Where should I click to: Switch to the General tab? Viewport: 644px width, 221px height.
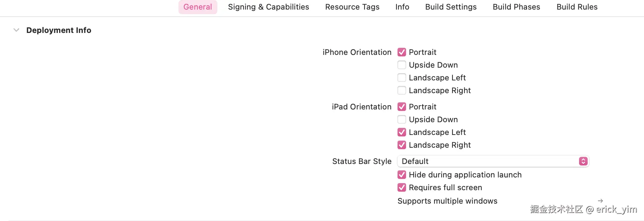tap(198, 7)
